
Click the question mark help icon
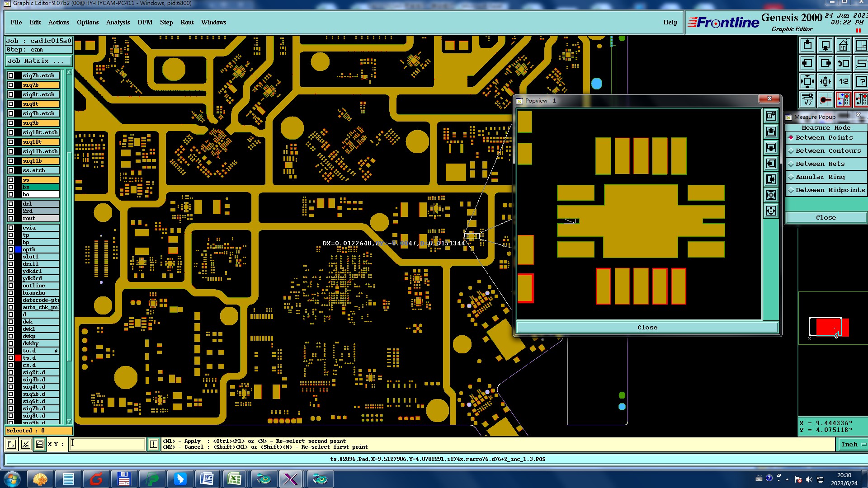[x=861, y=82]
